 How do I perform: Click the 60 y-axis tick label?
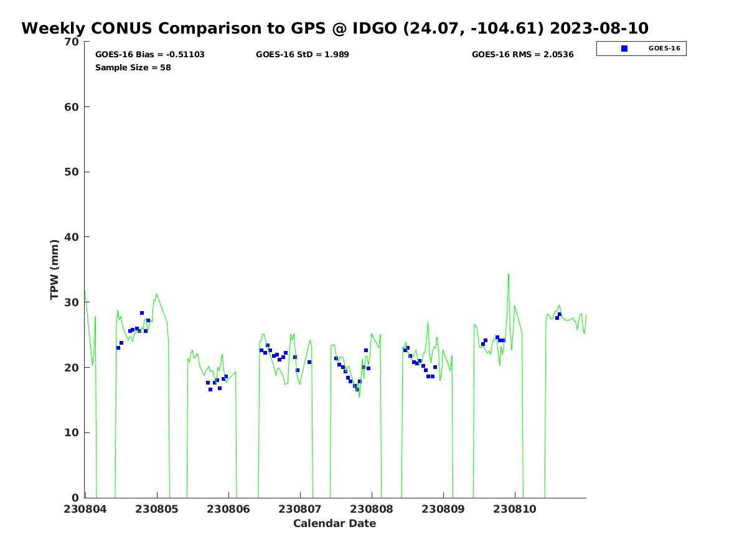[72, 107]
